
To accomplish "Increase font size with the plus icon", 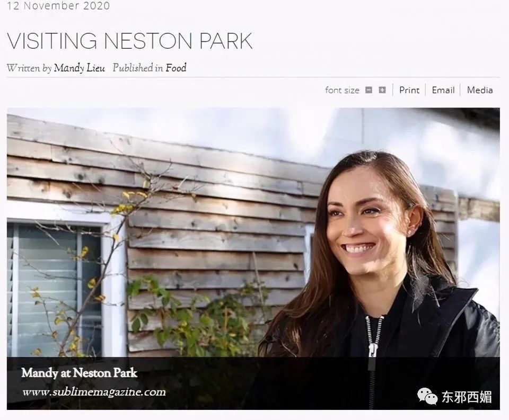I will (x=382, y=90).
